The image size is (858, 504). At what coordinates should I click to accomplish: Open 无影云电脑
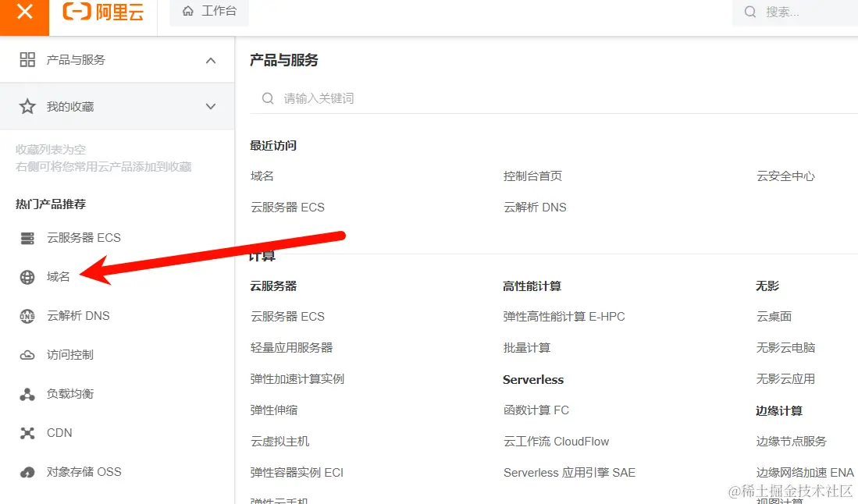785,348
